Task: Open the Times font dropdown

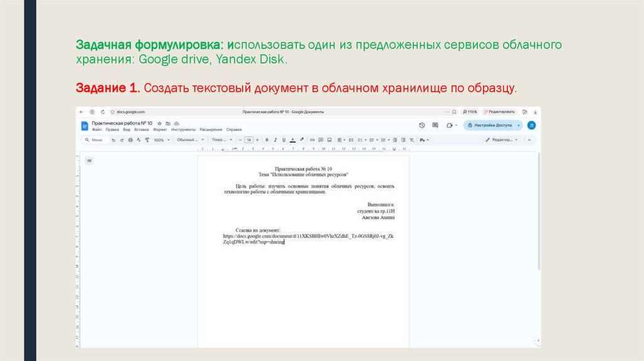Action: click(x=222, y=140)
